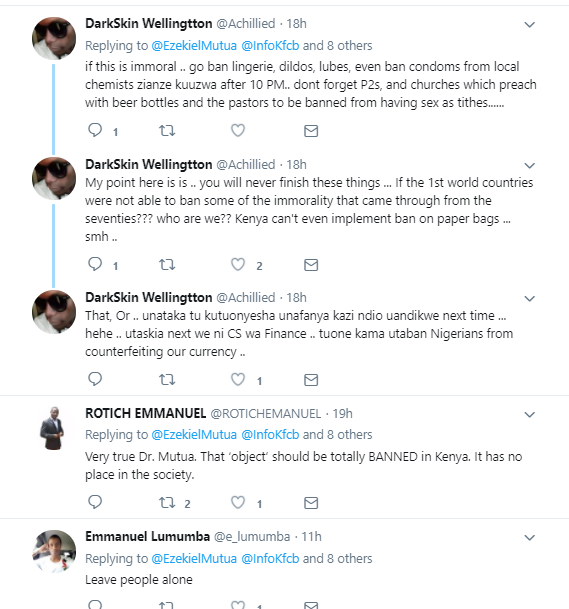The height and width of the screenshot is (609, 569).
Task: Open Emmanuel Lumumba's profile picture
Action: [x=54, y=552]
